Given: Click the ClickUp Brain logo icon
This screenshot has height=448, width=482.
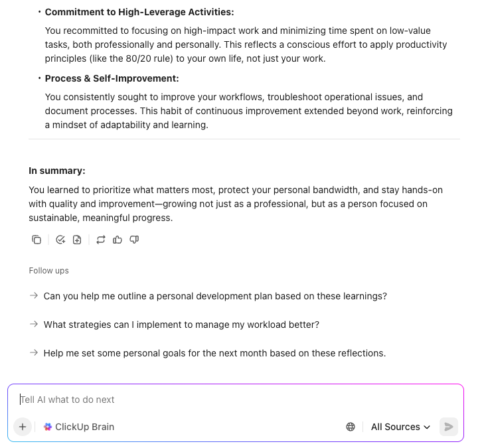Looking at the screenshot, I should [48, 427].
